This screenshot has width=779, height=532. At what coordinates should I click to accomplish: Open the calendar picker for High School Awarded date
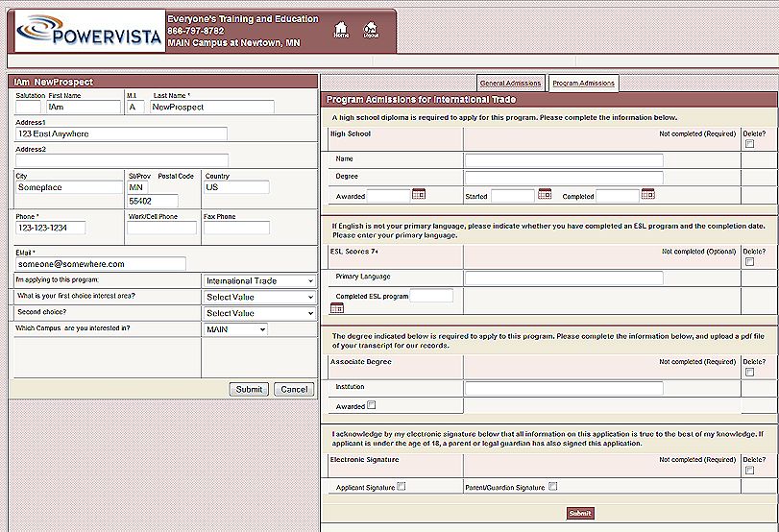[x=419, y=194]
